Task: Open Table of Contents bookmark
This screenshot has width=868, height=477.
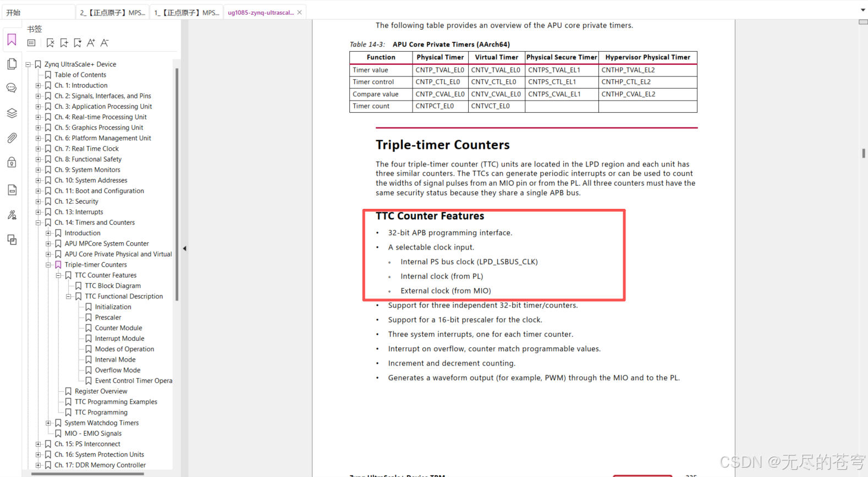Action: click(x=80, y=75)
